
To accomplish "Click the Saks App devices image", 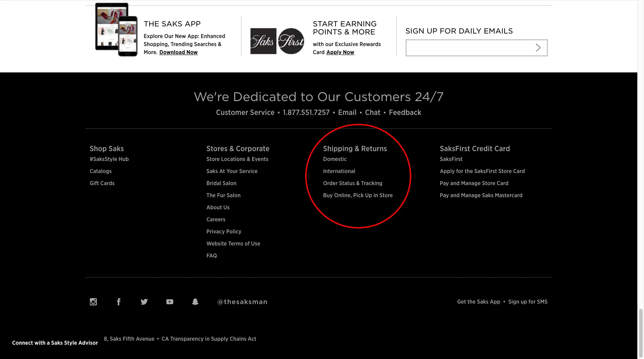I will pos(116,29).
